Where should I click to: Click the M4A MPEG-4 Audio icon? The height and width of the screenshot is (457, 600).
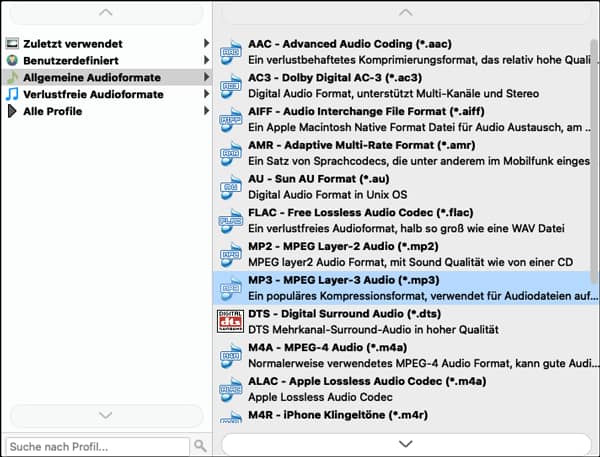[x=230, y=355]
